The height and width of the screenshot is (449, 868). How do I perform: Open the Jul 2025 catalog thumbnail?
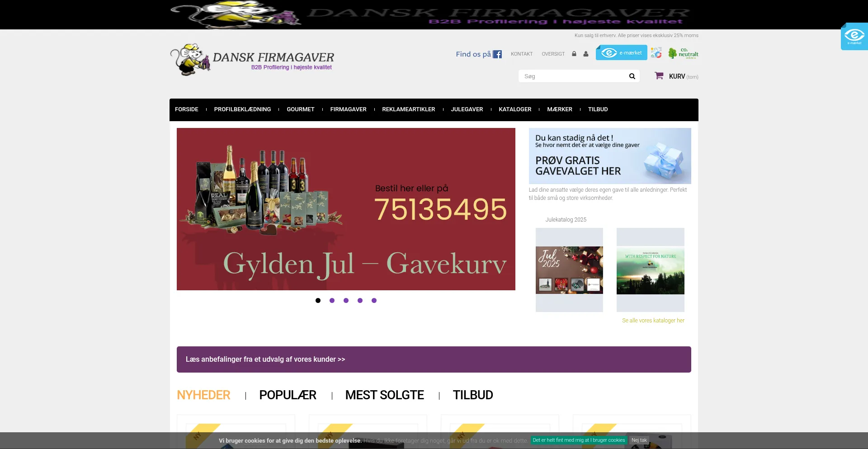(x=569, y=270)
